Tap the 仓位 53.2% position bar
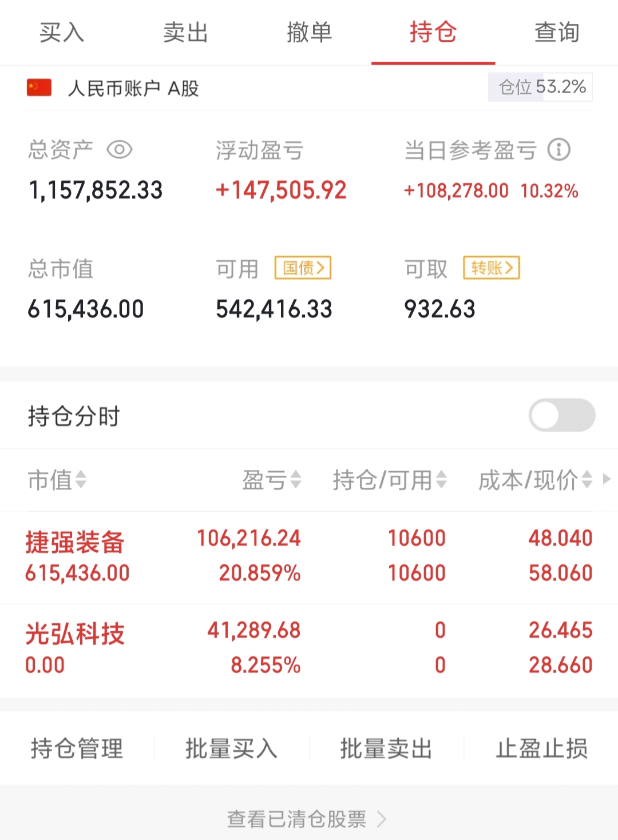 (540, 87)
